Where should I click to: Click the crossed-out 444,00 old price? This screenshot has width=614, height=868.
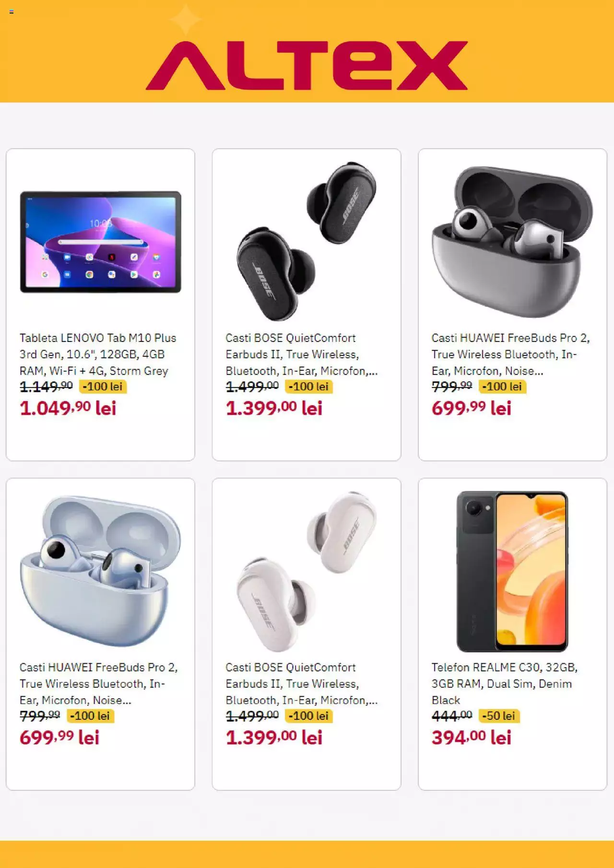click(x=452, y=716)
